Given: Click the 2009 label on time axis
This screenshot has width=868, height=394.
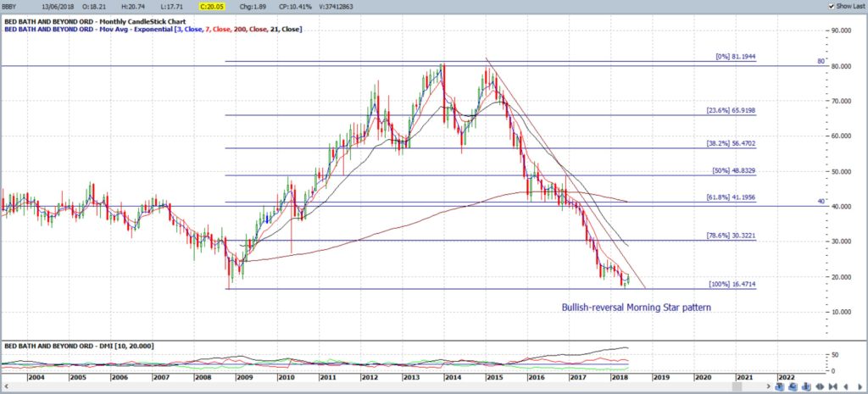Looking at the screenshot, I should pyautogui.click(x=245, y=377).
